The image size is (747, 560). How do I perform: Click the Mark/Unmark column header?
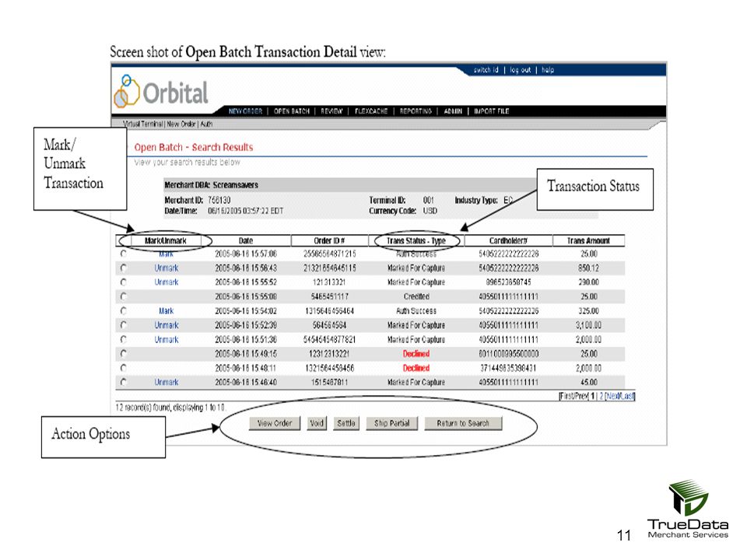click(165, 241)
